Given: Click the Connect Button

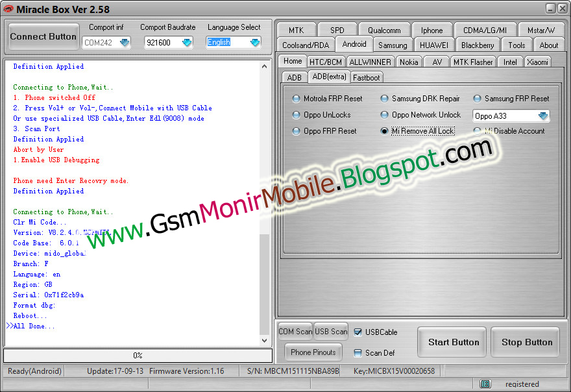Looking at the screenshot, I should [43, 36].
